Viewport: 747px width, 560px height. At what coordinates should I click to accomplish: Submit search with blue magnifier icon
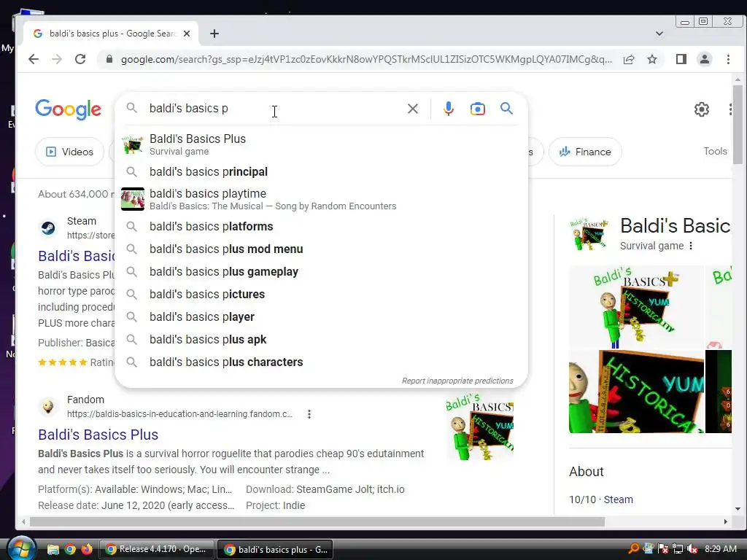507,109
